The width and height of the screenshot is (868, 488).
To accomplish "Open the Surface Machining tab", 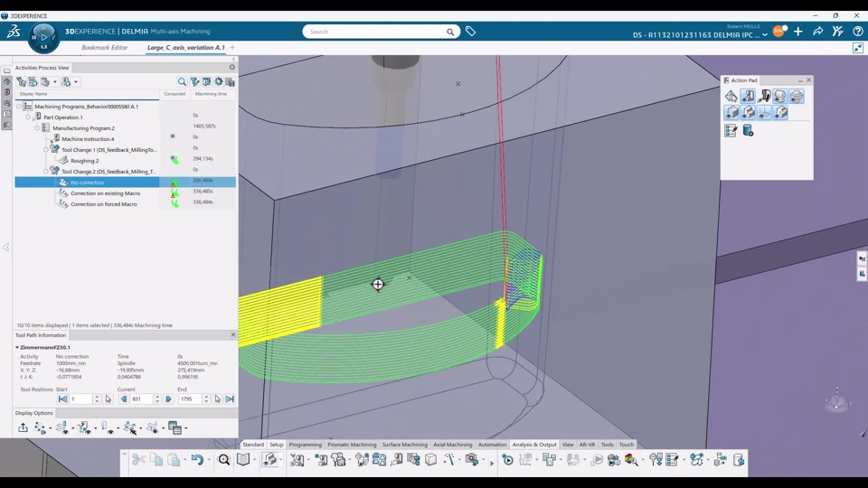I will tap(404, 445).
